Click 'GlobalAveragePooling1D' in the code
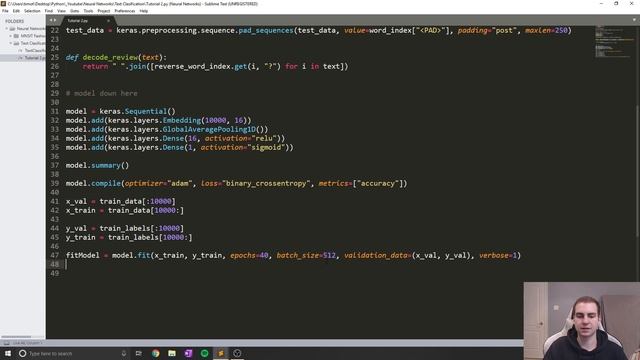 (209, 129)
